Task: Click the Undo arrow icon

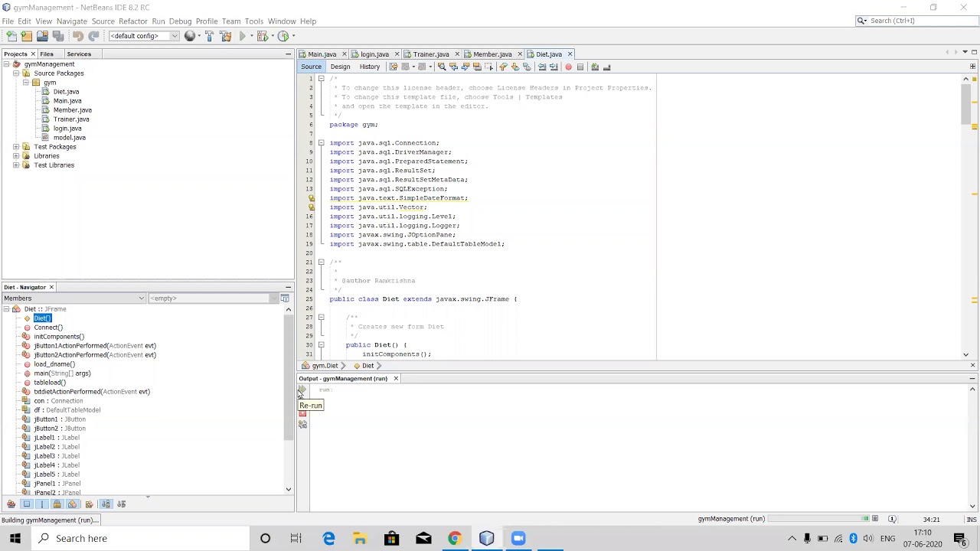Action: 77,36
